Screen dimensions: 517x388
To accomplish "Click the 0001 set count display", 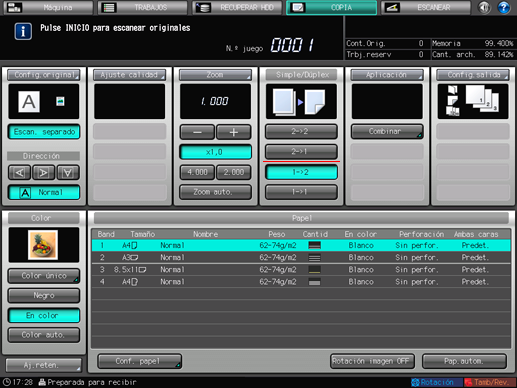I will pyautogui.click(x=292, y=45).
